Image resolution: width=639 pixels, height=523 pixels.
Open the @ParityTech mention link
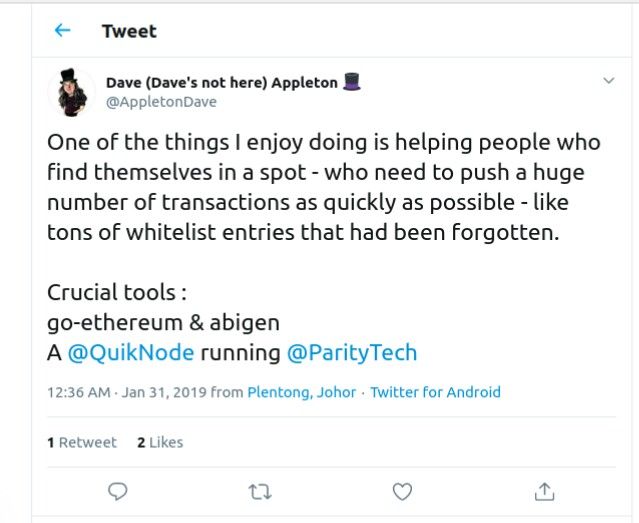click(x=352, y=353)
